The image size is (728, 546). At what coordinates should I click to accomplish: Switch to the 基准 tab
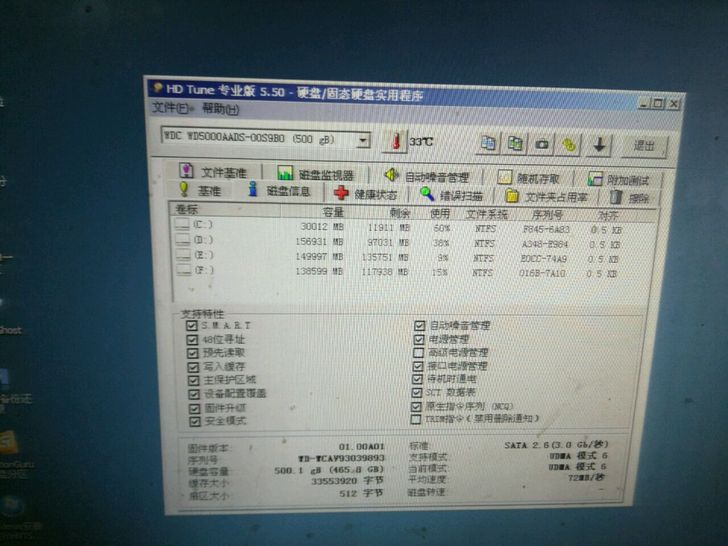(x=200, y=190)
